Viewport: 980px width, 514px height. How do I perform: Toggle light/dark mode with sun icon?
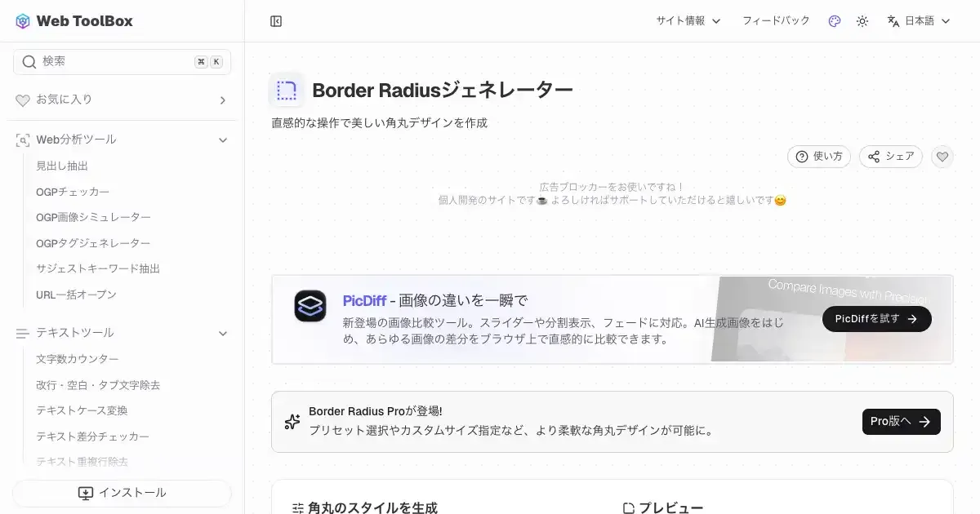[x=862, y=21]
